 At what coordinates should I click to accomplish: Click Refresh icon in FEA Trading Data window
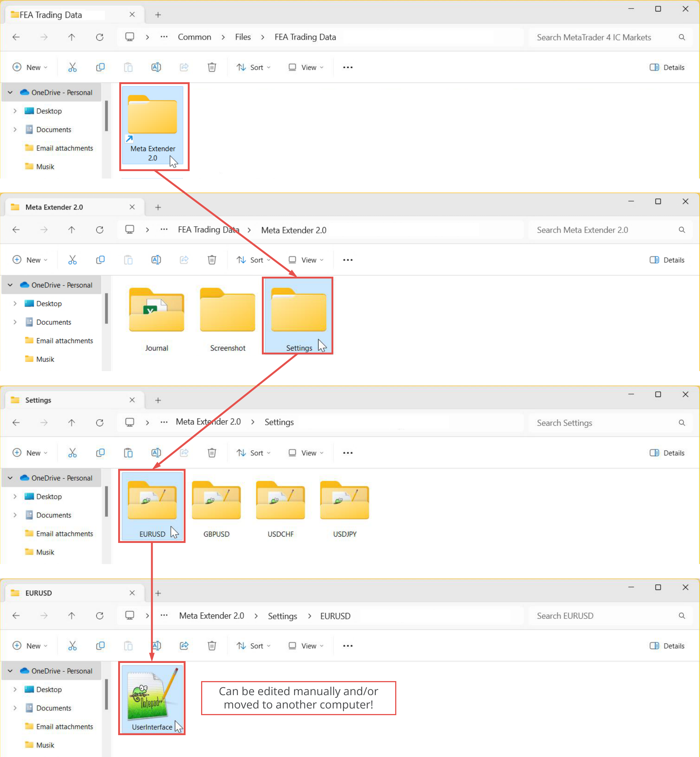pos(100,37)
